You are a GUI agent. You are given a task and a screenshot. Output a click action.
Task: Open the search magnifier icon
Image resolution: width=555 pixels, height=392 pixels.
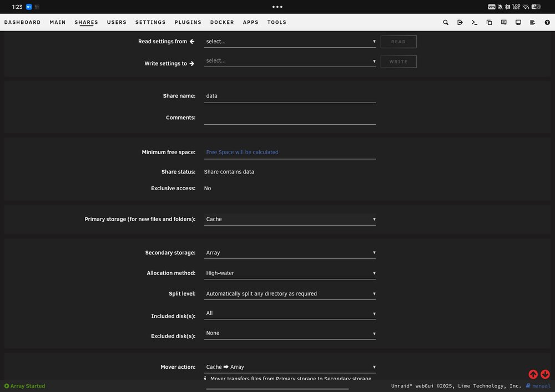(x=446, y=22)
